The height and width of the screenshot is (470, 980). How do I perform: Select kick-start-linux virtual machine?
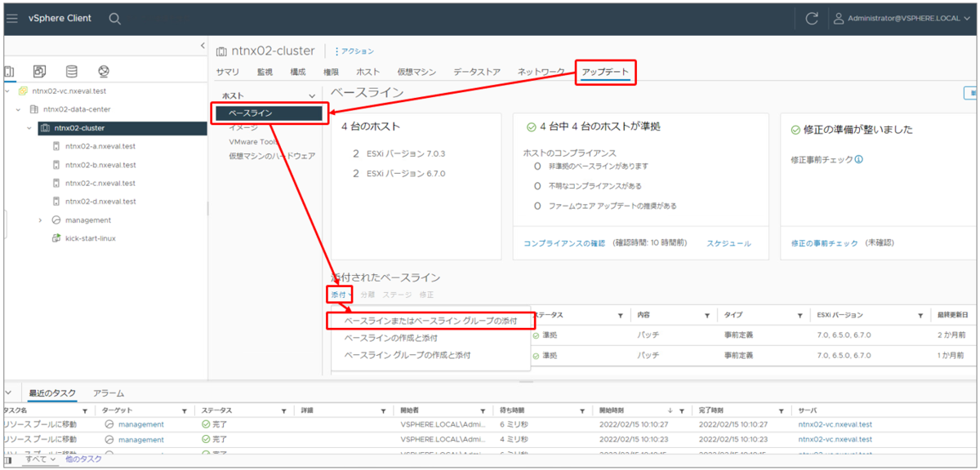click(92, 238)
